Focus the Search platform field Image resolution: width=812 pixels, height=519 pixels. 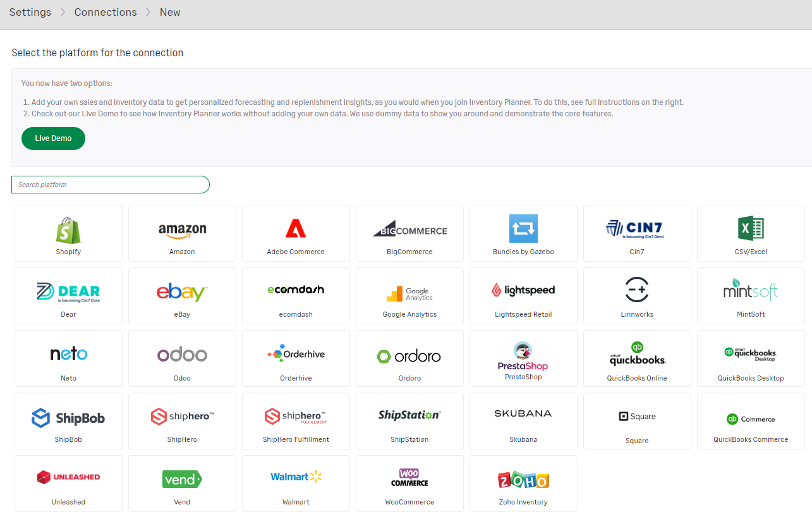[111, 185]
